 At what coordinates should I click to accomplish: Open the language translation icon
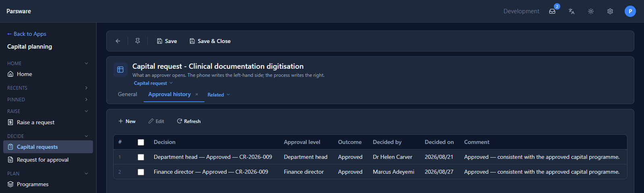[x=572, y=11]
